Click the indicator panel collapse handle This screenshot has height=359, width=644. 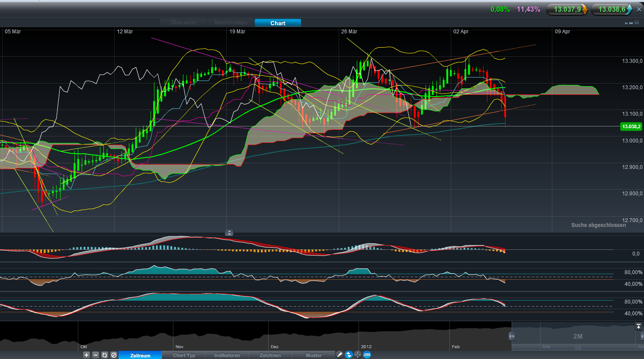(x=229, y=233)
